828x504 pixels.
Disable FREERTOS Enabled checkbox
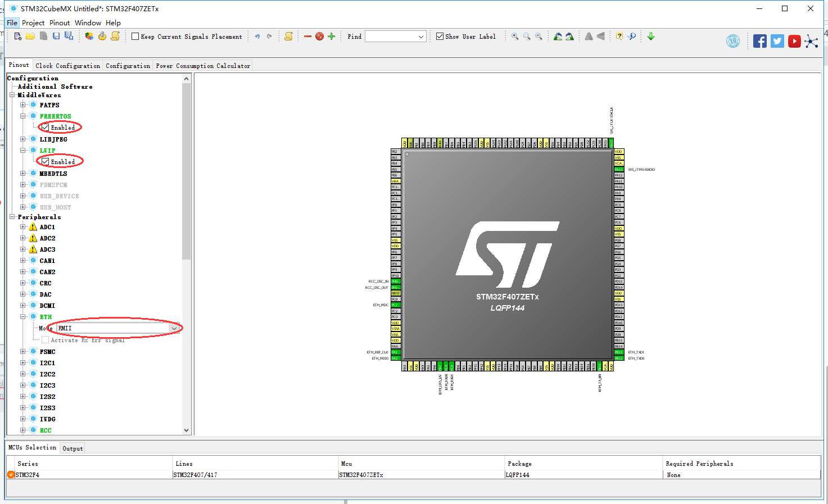[x=45, y=127]
